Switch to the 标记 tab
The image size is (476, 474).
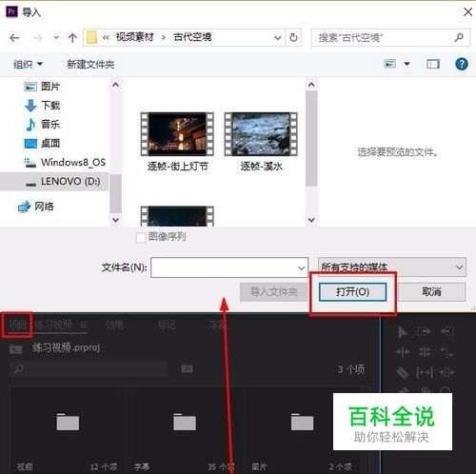[x=167, y=325]
